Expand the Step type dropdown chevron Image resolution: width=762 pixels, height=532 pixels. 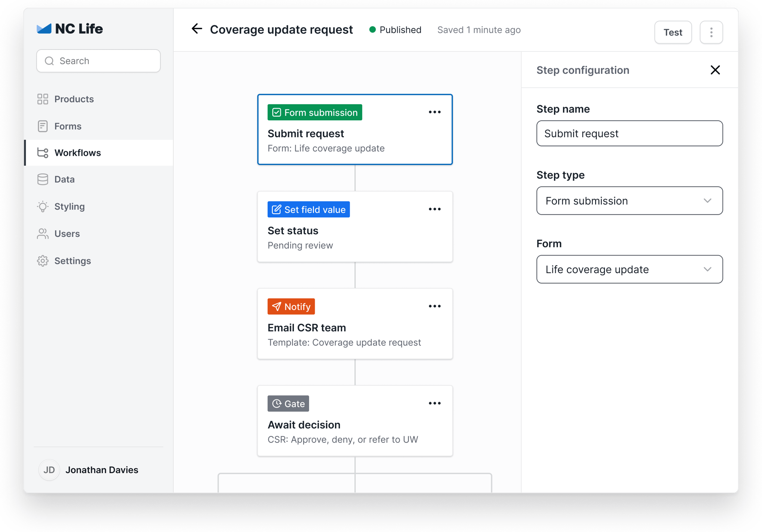click(708, 201)
